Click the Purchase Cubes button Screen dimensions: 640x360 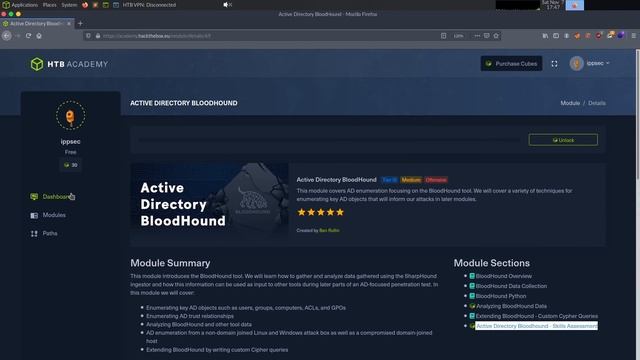pyautogui.click(x=511, y=64)
